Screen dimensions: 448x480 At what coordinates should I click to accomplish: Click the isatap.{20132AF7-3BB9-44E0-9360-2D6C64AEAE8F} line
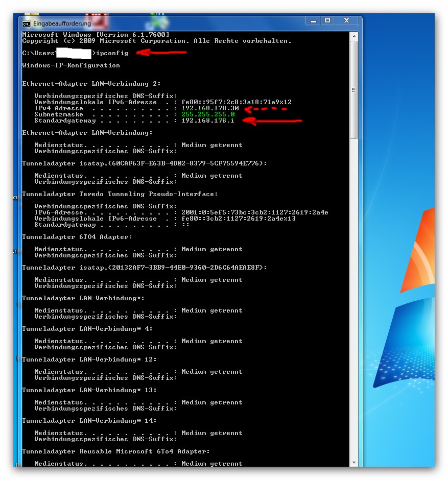145,267
